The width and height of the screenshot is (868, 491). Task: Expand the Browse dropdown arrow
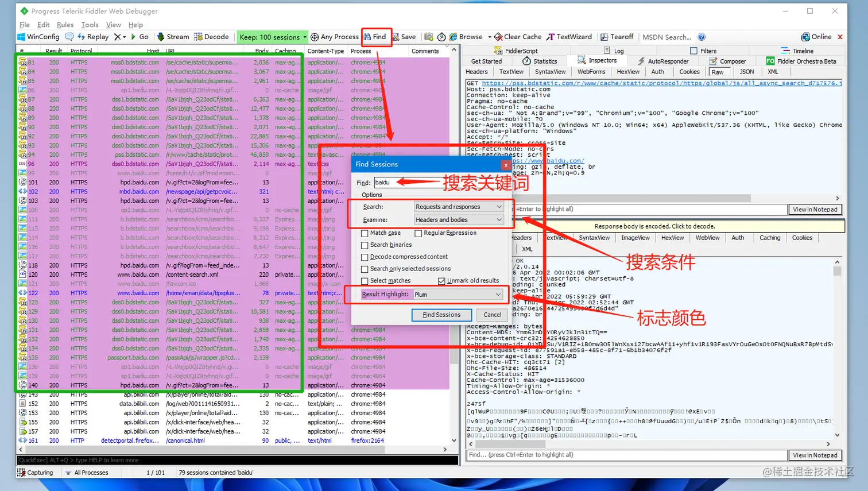coord(490,37)
